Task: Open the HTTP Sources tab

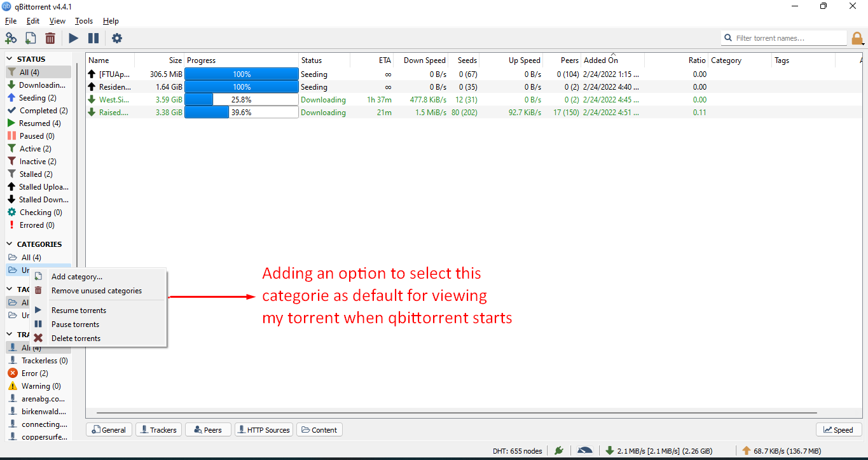Action: (x=264, y=430)
